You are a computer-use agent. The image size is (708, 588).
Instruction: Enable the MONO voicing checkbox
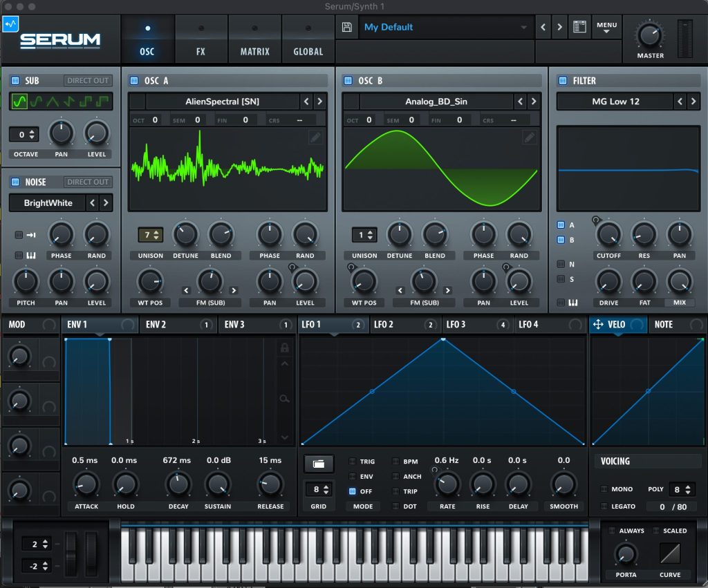pos(604,489)
